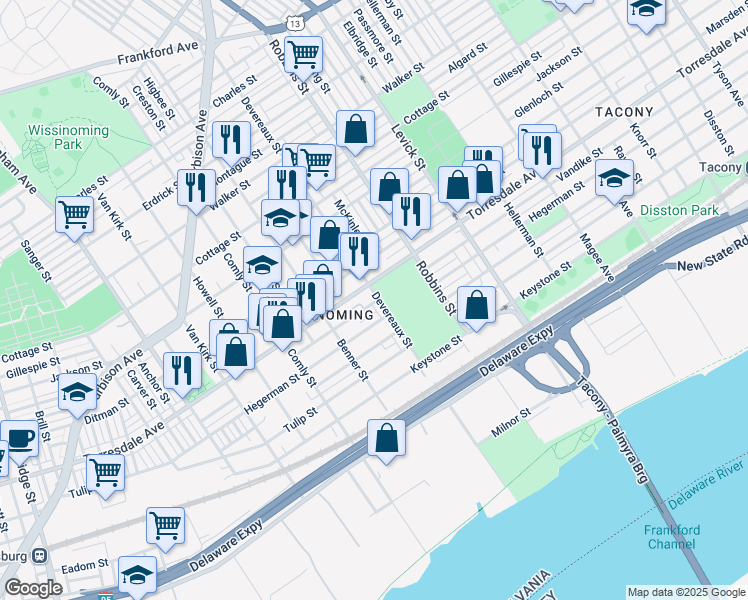
Task: Select the restaurant marker near Vandike St
Action: pyautogui.click(x=542, y=152)
